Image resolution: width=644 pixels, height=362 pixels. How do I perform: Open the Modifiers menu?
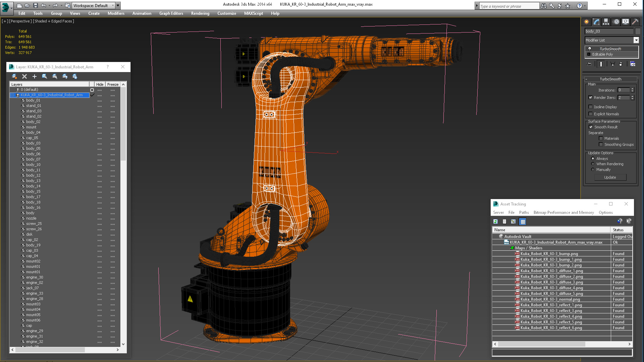tap(116, 13)
